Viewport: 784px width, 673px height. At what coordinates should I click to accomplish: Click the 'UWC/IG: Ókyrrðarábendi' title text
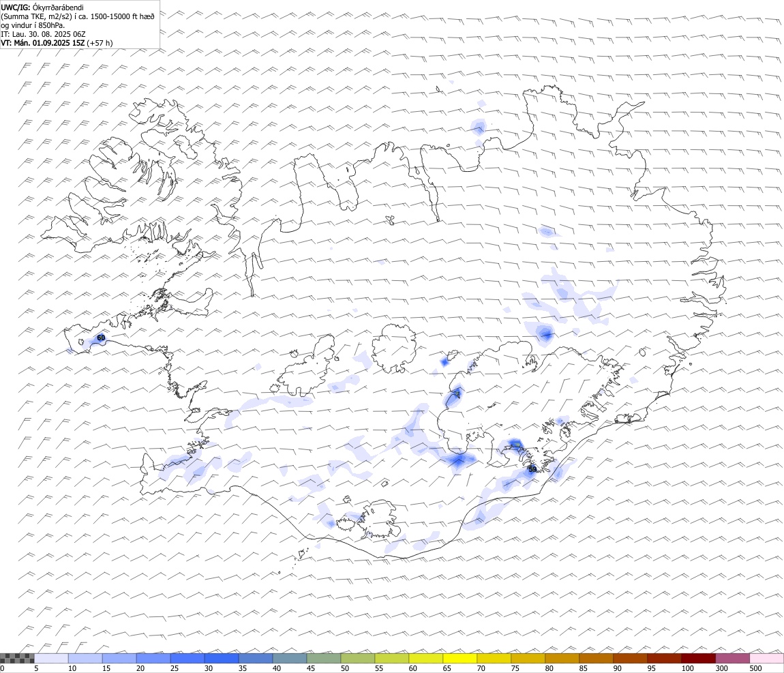click(42, 8)
